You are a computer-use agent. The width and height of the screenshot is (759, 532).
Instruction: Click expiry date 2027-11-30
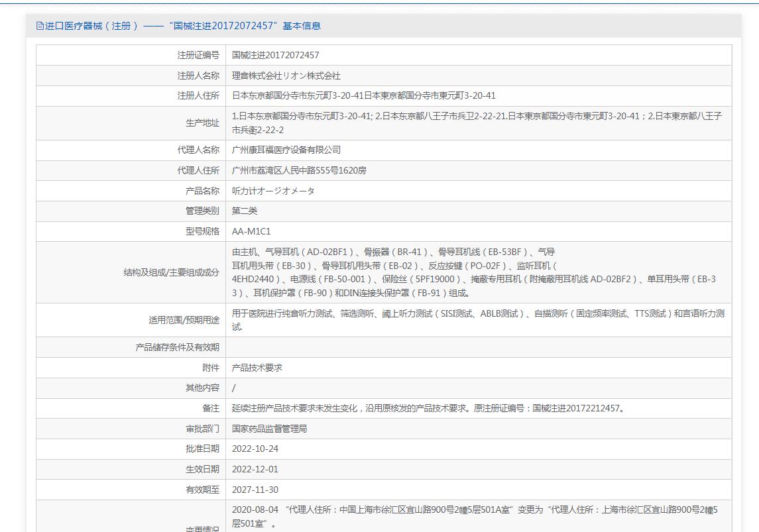tap(255, 490)
